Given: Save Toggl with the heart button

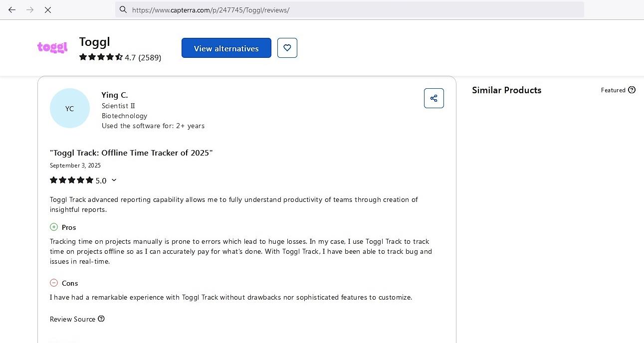Looking at the screenshot, I should click(x=287, y=48).
